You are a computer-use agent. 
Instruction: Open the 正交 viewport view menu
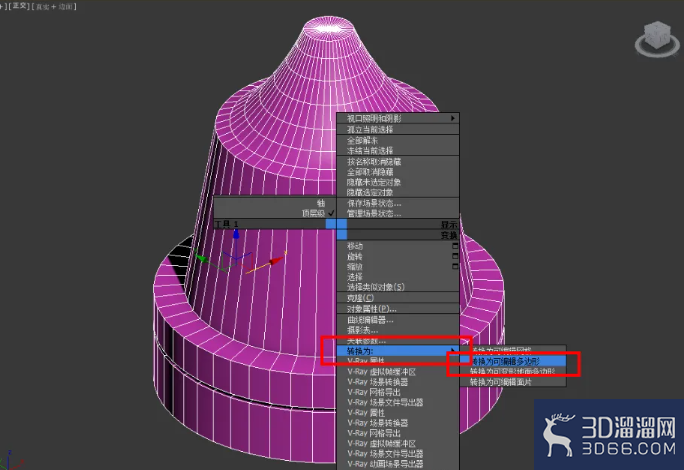(x=19, y=6)
